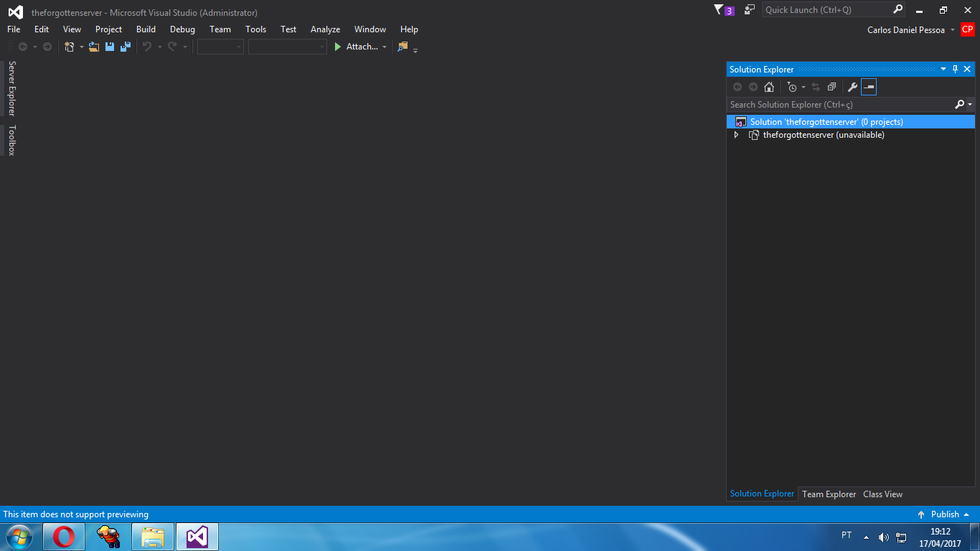980x551 pixels.
Task: Open the New Project dropdown arrow
Action: [x=81, y=47]
